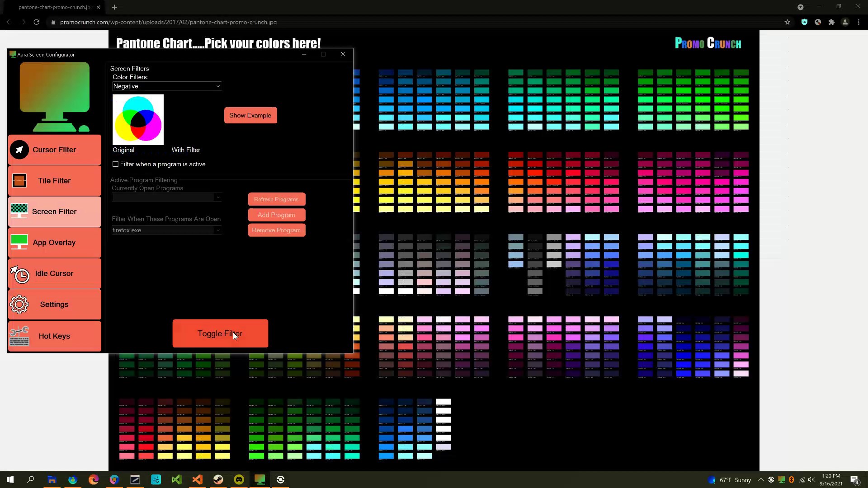Select the Tile Filter square icon
Image resolution: width=868 pixels, height=488 pixels.
19,181
